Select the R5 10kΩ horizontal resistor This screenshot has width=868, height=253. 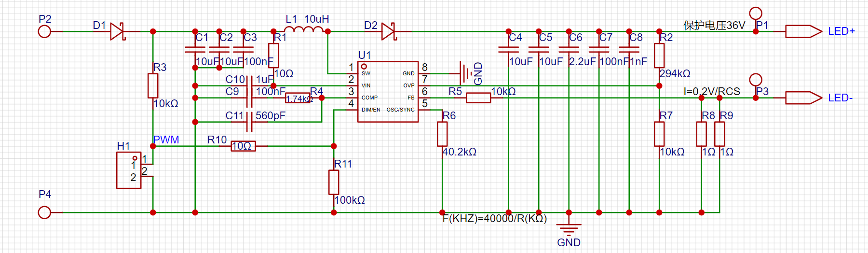(478, 98)
